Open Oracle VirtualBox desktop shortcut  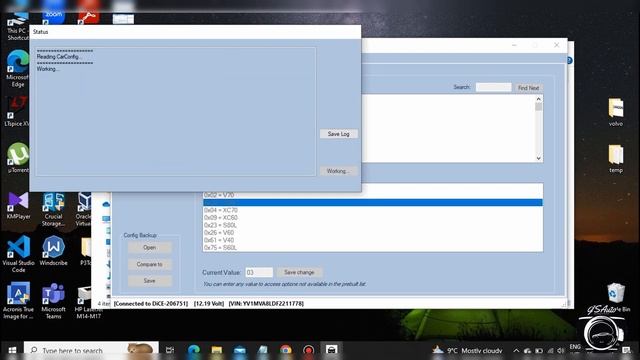click(x=84, y=209)
